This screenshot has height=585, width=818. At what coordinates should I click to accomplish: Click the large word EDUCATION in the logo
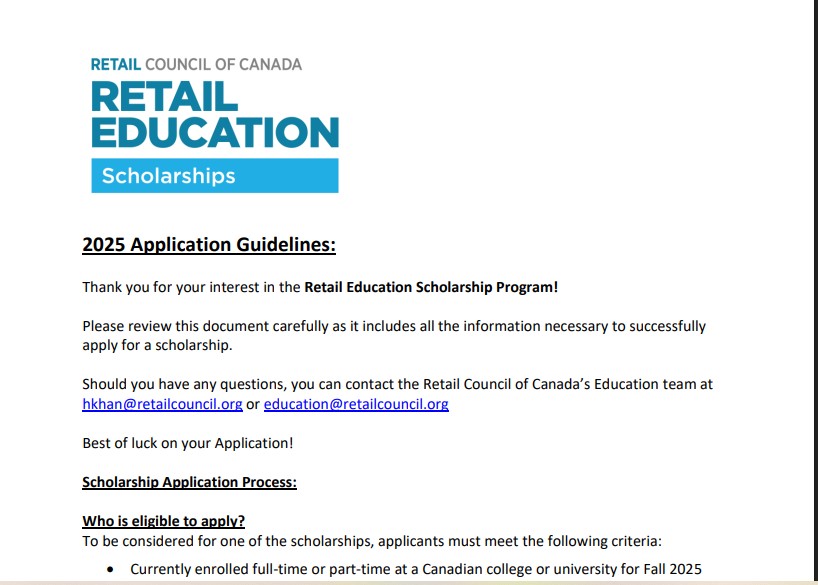[214, 133]
